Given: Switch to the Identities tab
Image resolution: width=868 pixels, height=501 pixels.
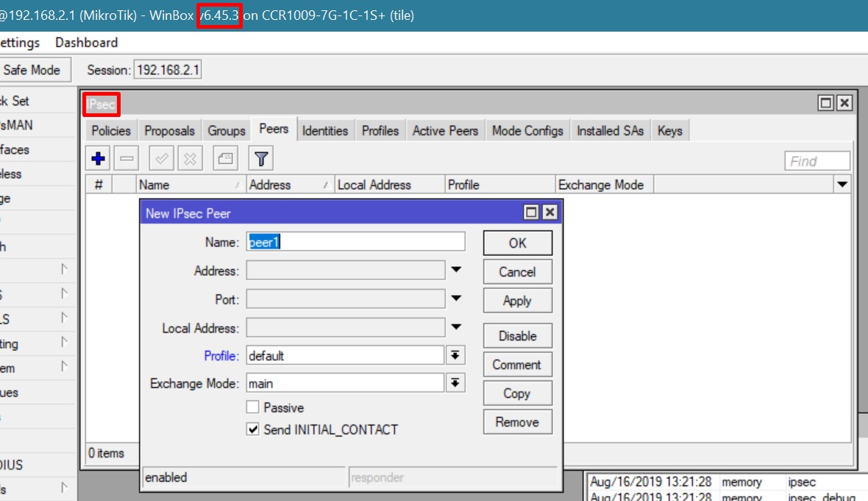Looking at the screenshot, I should pos(325,130).
